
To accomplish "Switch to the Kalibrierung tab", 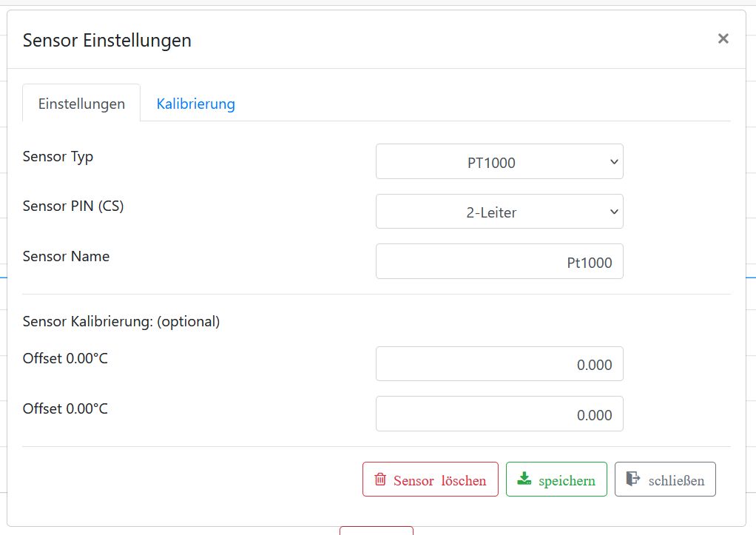I will click(195, 104).
